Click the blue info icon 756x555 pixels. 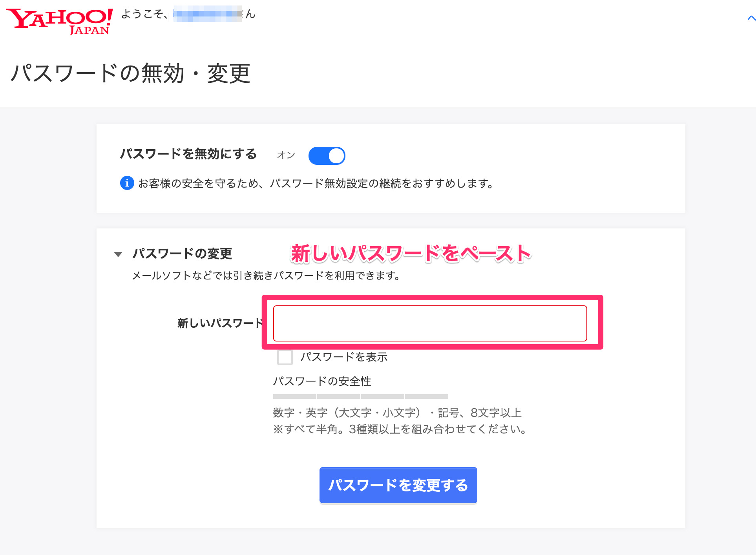[127, 183]
